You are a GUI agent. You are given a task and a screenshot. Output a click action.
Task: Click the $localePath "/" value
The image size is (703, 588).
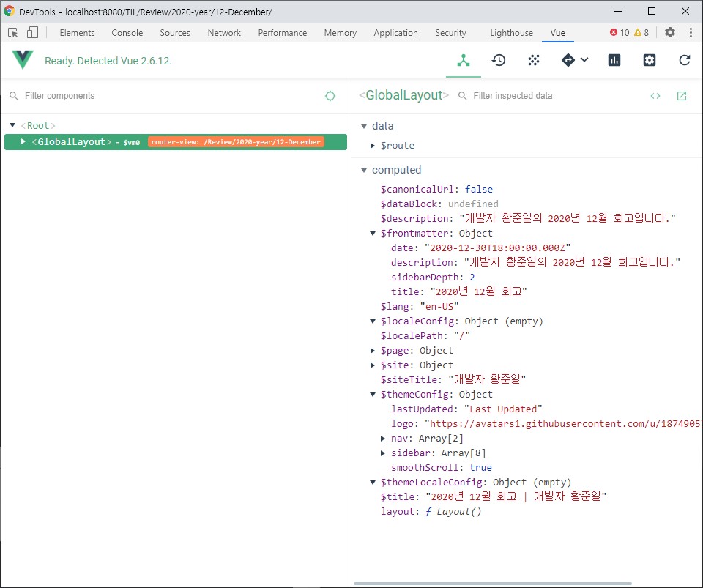click(x=462, y=335)
